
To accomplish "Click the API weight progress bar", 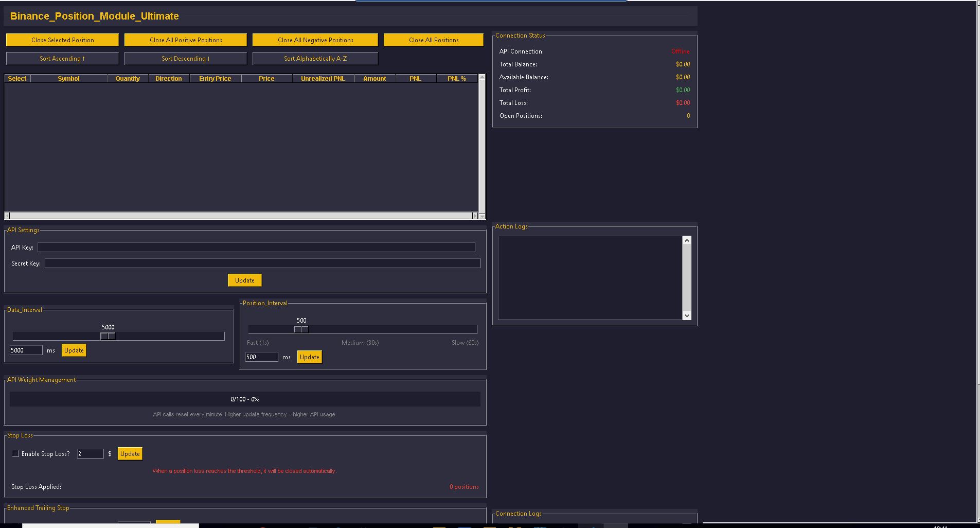I will pyautogui.click(x=245, y=399).
